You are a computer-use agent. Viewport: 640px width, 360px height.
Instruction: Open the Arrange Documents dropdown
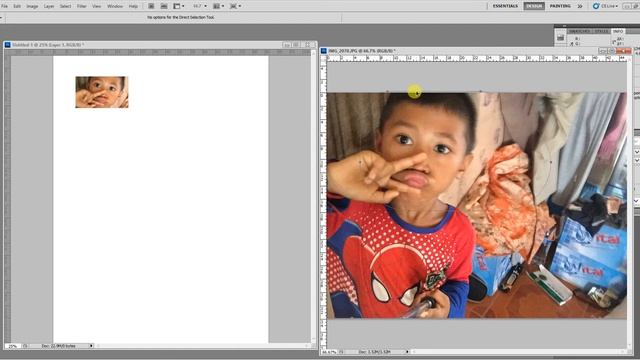point(219,6)
